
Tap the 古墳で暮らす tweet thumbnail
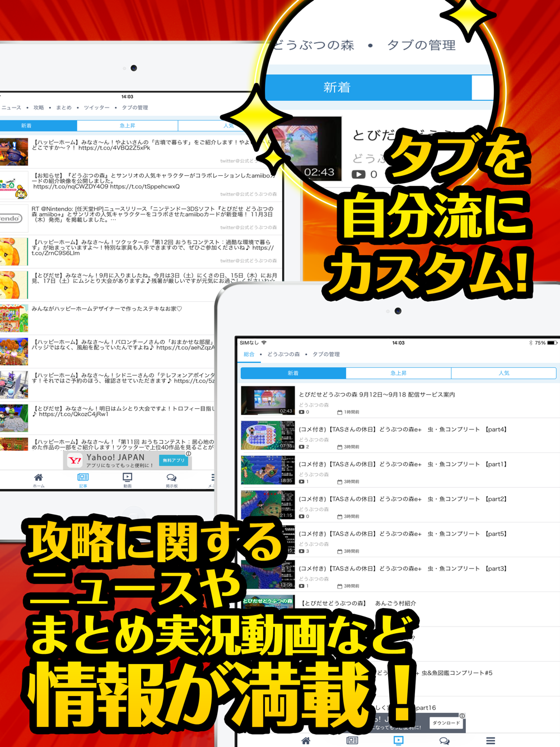point(14,151)
